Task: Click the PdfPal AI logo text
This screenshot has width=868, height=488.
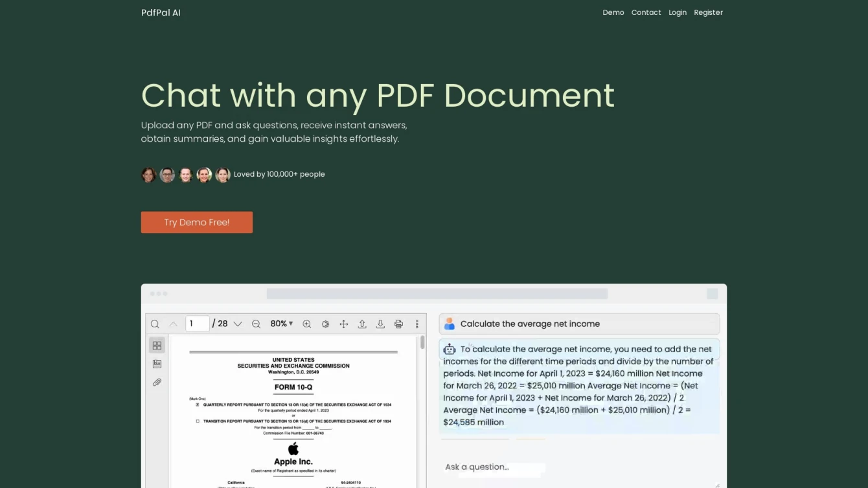Action: point(161,12)
